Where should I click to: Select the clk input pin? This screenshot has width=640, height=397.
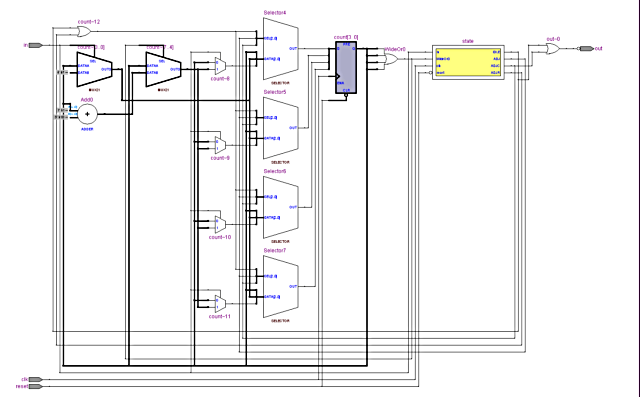click(x=35, y=379)
